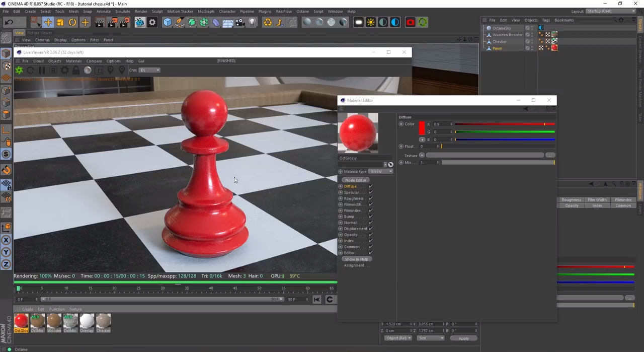Toggle the Roughness channel checkbox

(371, 198)
